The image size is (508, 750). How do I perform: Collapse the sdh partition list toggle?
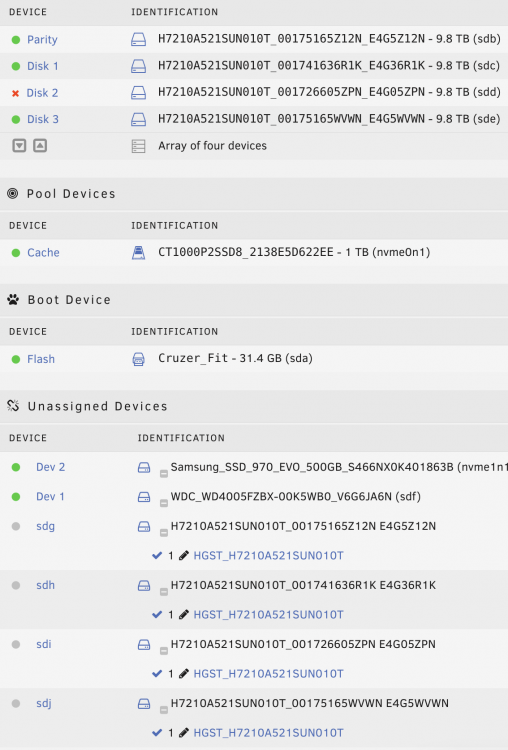point(164,592)
